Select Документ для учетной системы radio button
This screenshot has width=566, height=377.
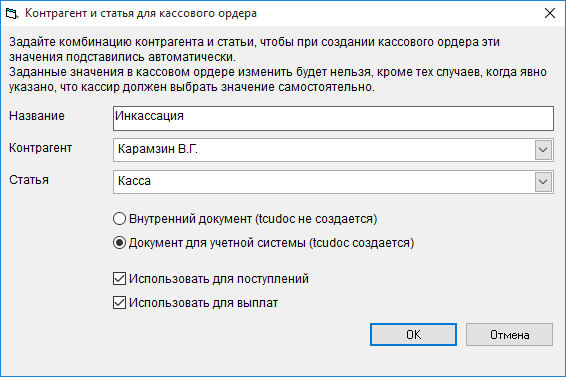[119, 243]
